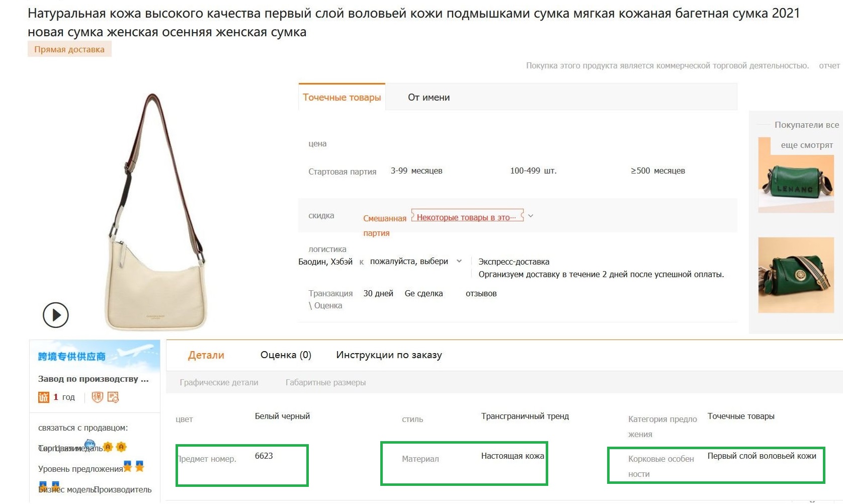This screenshot has width=843, height=504.
Task: Click the "отчет" report link
Action: pos(829,65)
